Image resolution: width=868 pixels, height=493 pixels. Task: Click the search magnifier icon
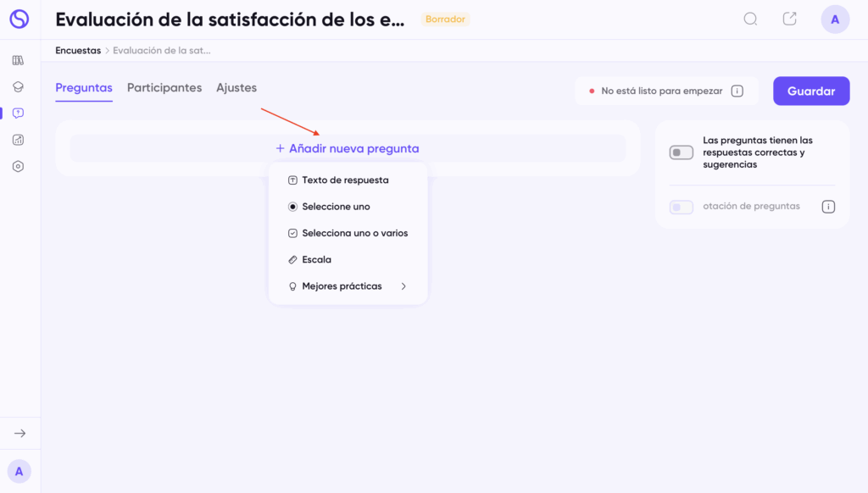pos(750,19)
